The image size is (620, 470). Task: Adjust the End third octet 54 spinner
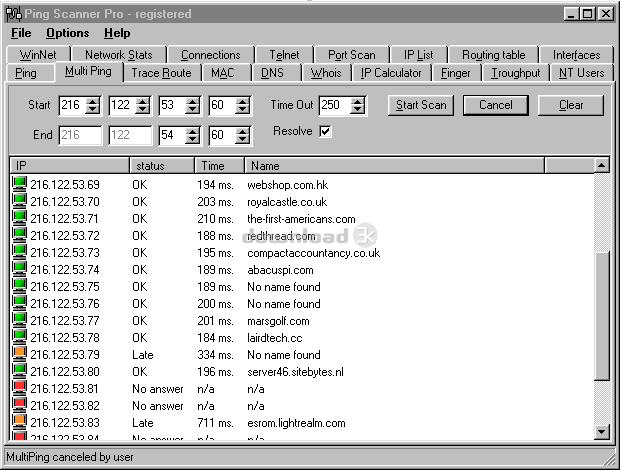[x=193, y=136]
